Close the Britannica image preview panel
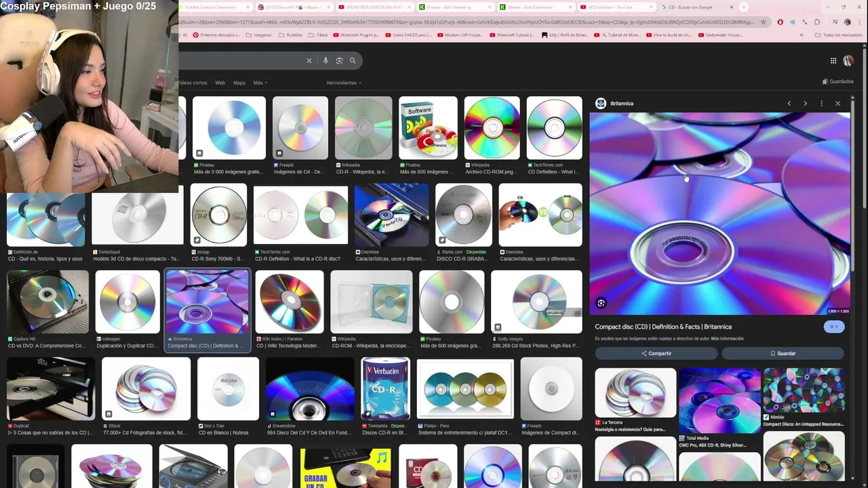868x488 pixels. 837,104
